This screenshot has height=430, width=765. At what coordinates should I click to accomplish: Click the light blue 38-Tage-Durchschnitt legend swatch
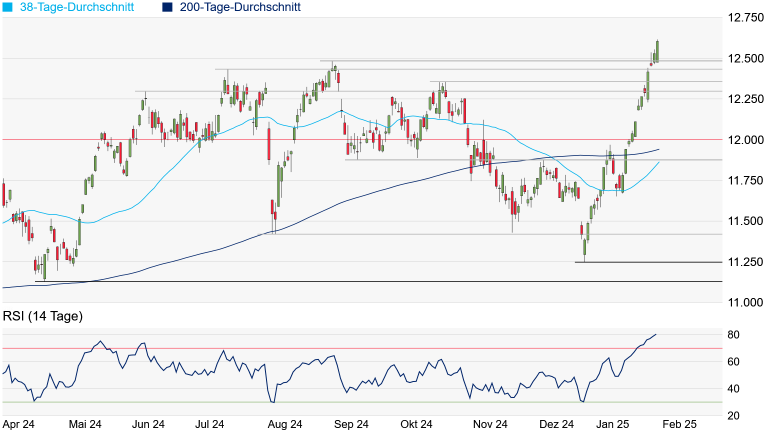click(x=7, y=7)
